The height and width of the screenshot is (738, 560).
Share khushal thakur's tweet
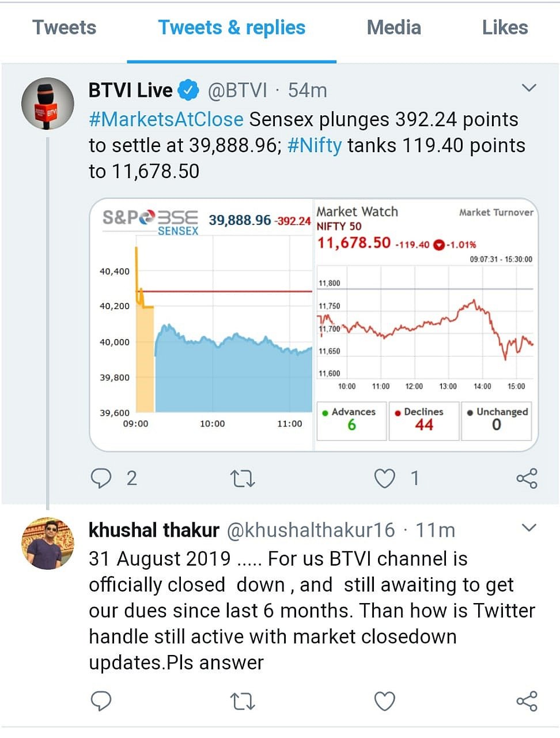click(x=527, y=702)
